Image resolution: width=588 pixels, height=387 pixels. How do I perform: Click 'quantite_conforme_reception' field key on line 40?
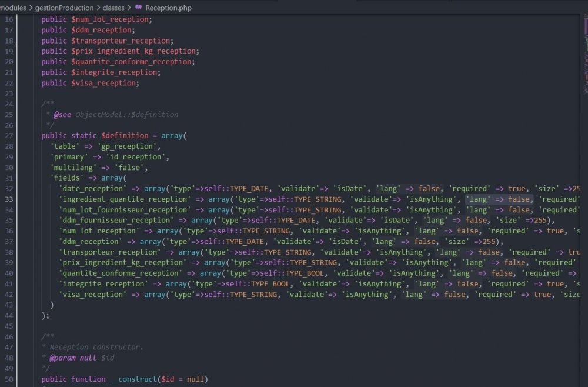pos(121,273)
